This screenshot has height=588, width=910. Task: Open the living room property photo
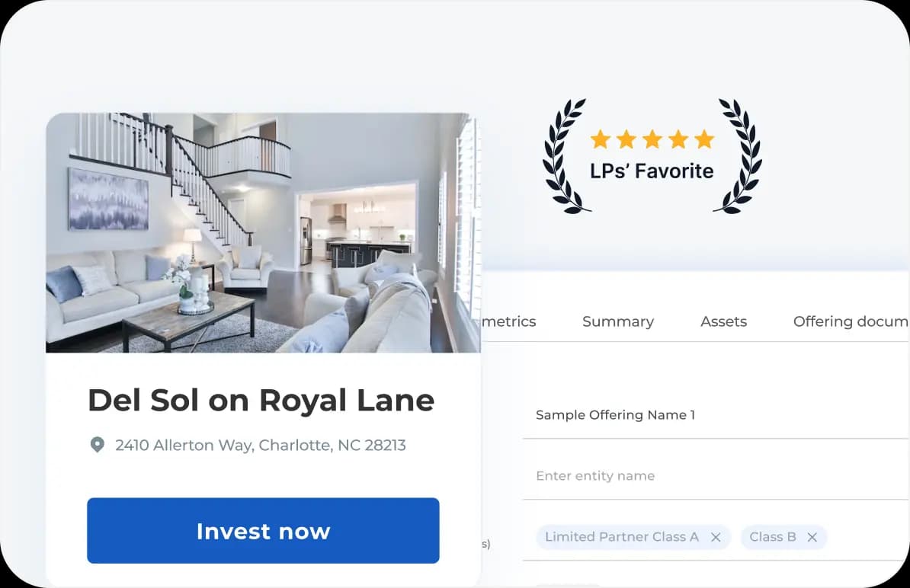coord(263,232)
